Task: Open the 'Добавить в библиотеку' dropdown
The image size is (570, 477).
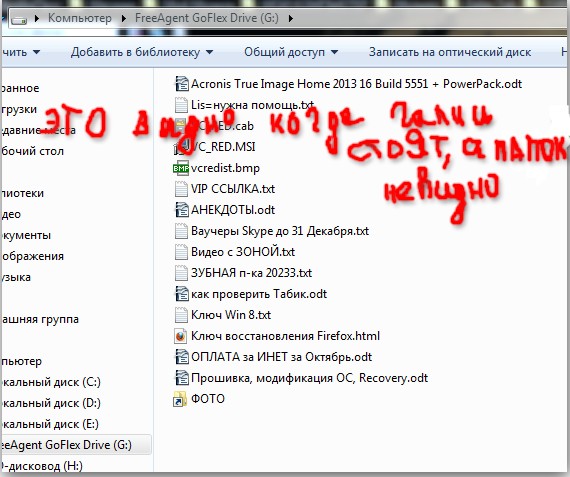Action: coord(142,52)
